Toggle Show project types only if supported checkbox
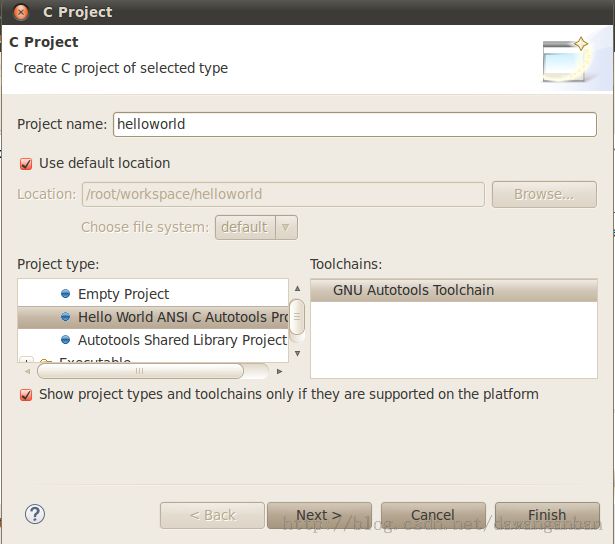Screen dimensions: 615x544 tap(26, 395)
